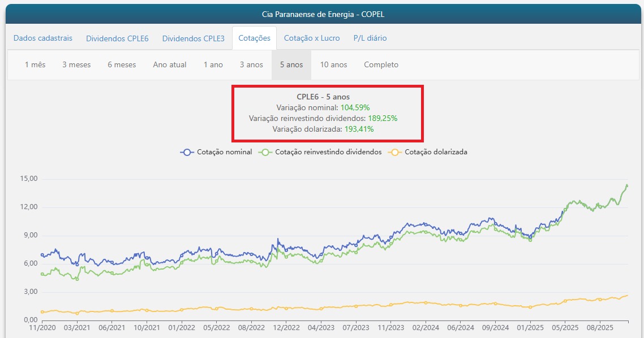Viewport: 644px width, 338px height.
Task: Open the Dados cadastrais tab
Action: [x=43, y=38]
